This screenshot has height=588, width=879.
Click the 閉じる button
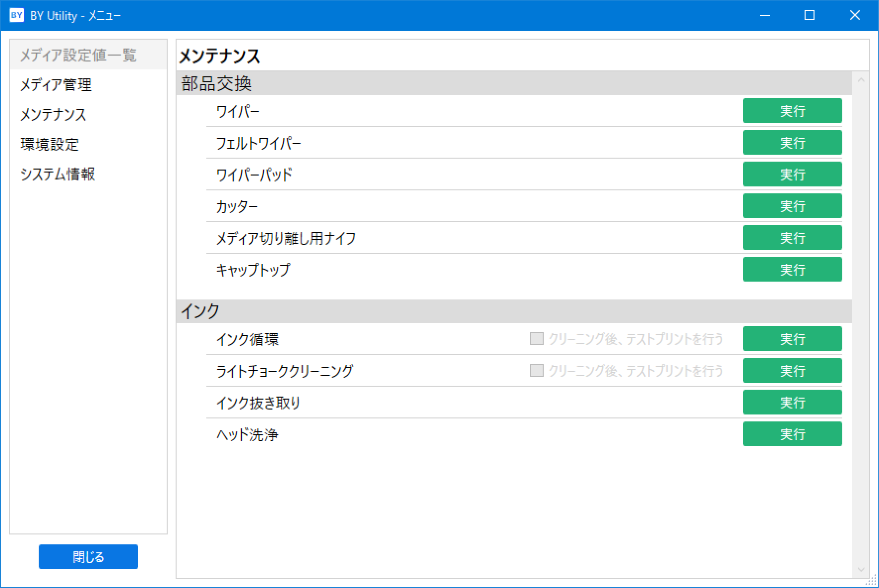[x=88, y=557]
